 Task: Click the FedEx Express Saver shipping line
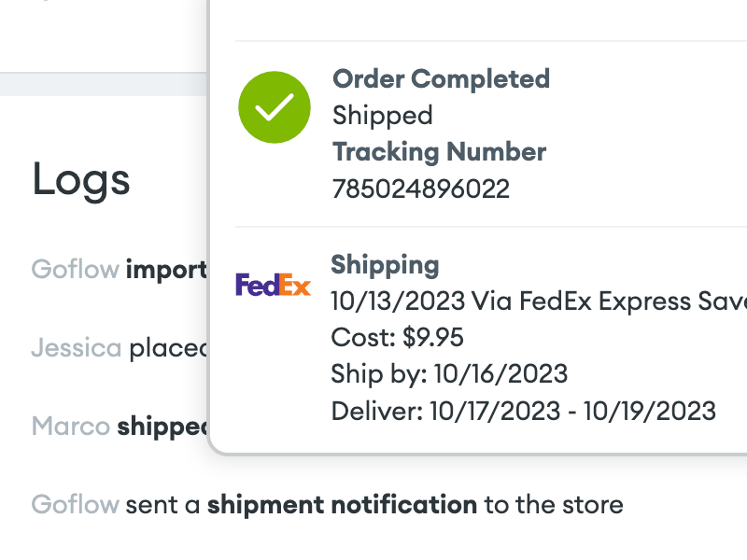(539, 301)
